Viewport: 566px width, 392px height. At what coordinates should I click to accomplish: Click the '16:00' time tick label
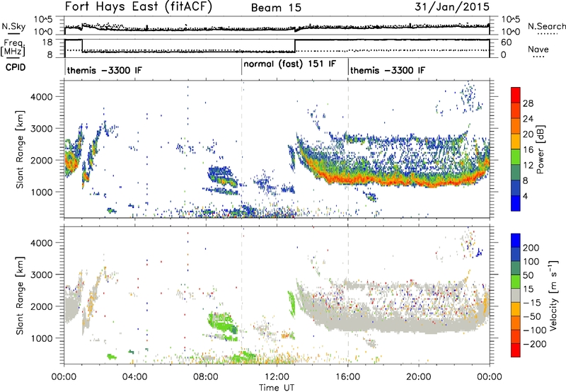(347, 377)
